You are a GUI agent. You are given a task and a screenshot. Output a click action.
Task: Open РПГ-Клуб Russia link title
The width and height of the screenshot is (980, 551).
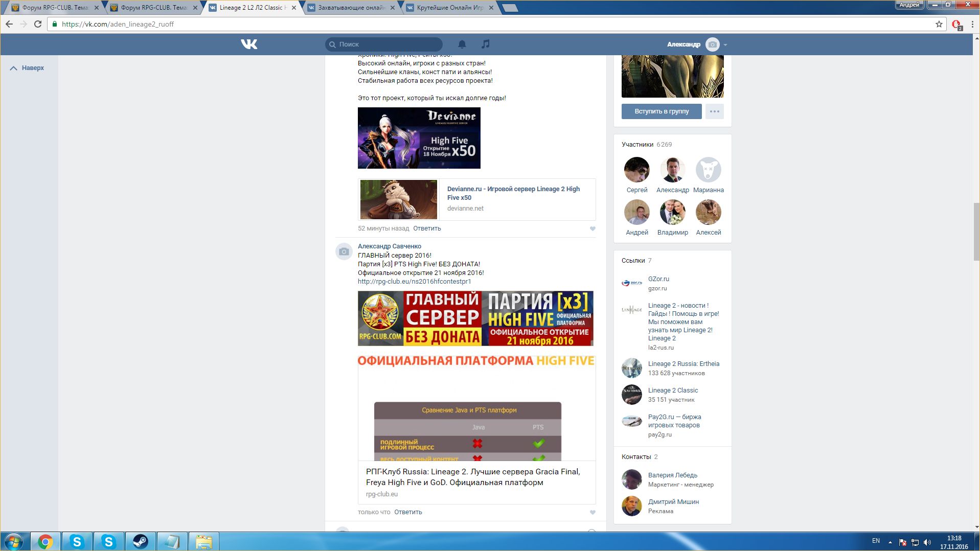coord(473,477)
